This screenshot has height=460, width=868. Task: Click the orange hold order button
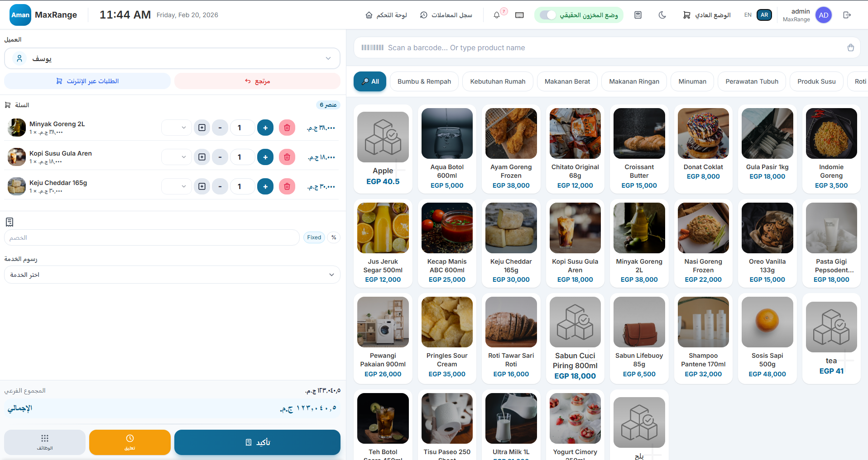129,442
